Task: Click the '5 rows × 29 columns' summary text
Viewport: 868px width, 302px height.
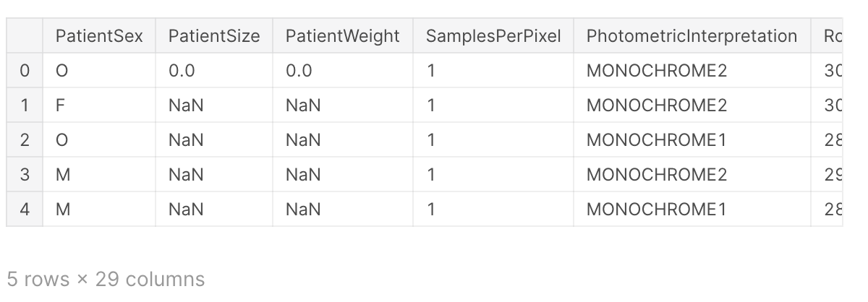Action: point(106,279)
